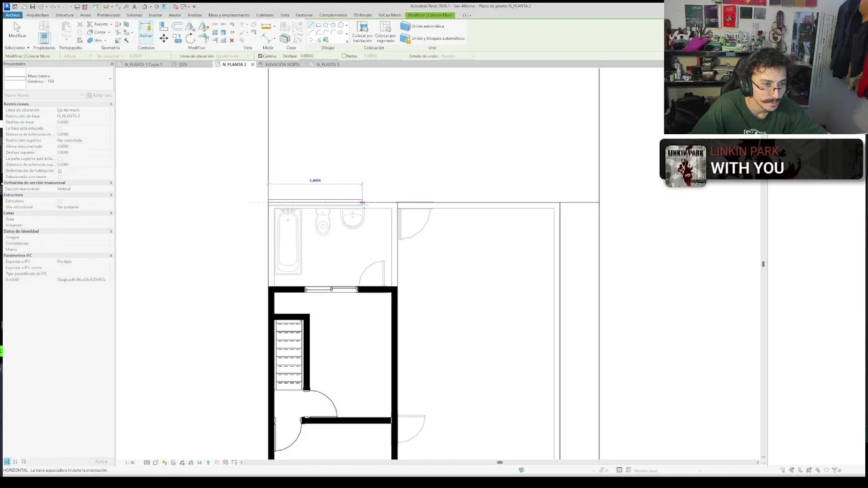The image size is (868, 488).
Task: Click the 2.4000 temporary dimension text
Action: tap(315, 180)
